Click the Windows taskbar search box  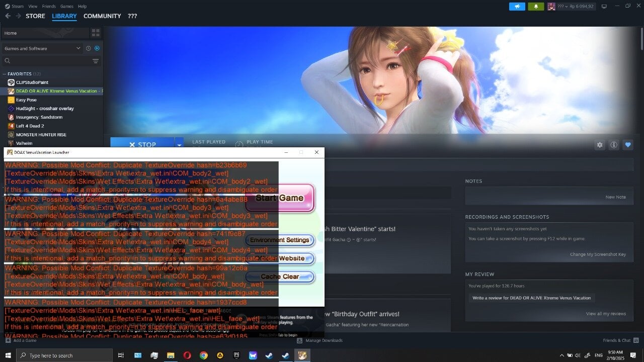(x=64, y=355)
